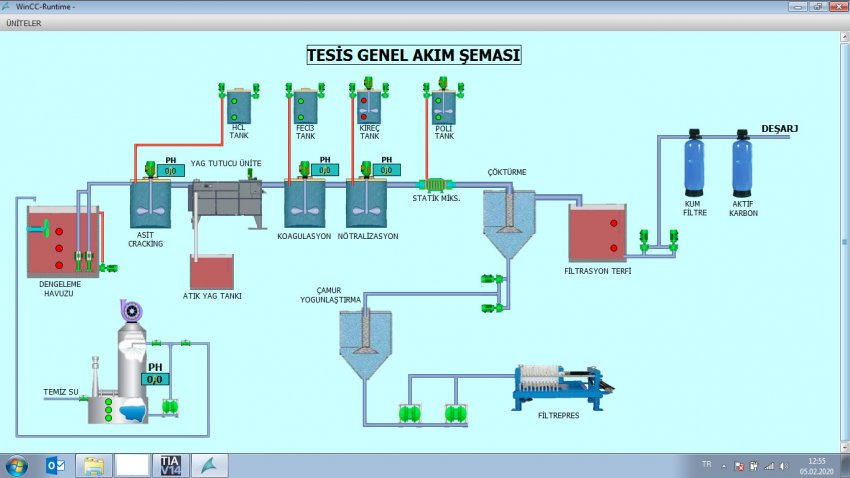
Task: Toggle upper green indicator on FeCl3 tank
Action: point(301,102)
